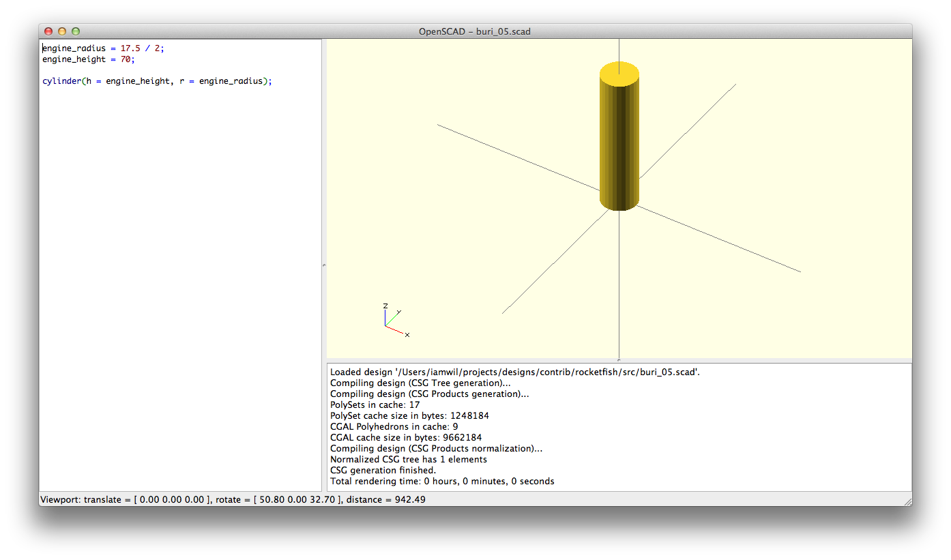951x560 pixels.
Task: Click the top face of the yellow cylinder
Action: coord(619,73)
